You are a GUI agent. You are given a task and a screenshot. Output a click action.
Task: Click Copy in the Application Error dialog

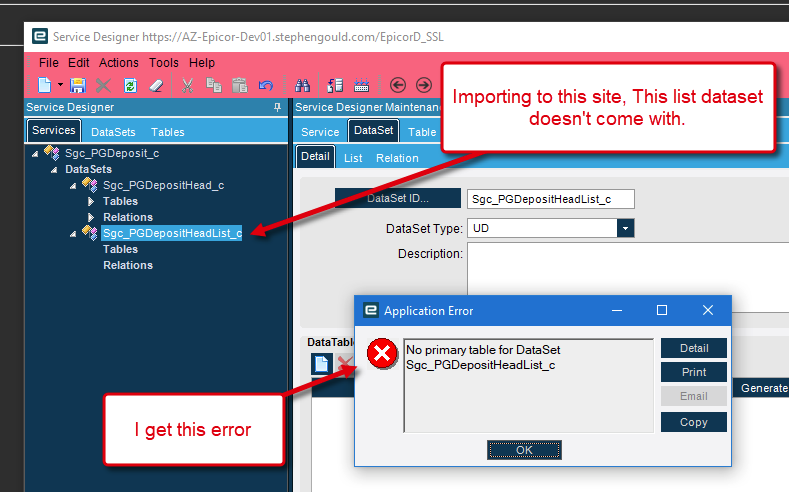pyautogui.click(x=694, y=422)
